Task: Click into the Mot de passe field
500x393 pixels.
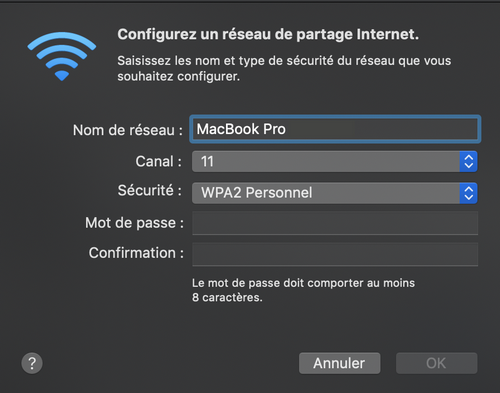Action: tap(335, 223)
